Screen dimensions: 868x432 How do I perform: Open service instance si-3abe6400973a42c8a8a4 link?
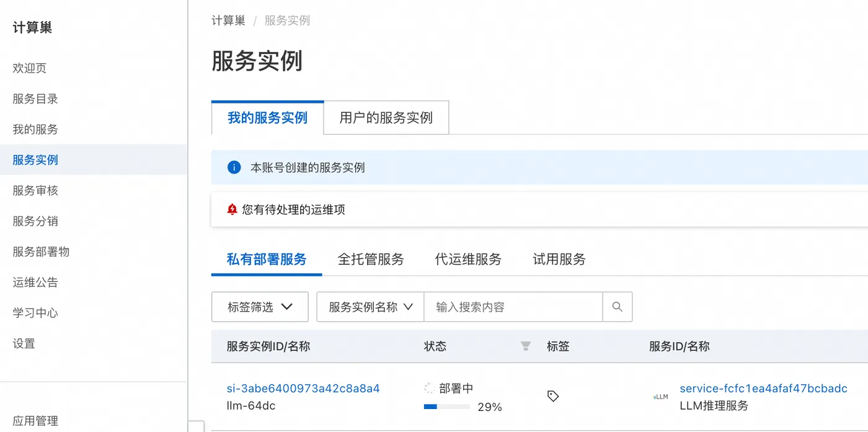pos(303,389)
